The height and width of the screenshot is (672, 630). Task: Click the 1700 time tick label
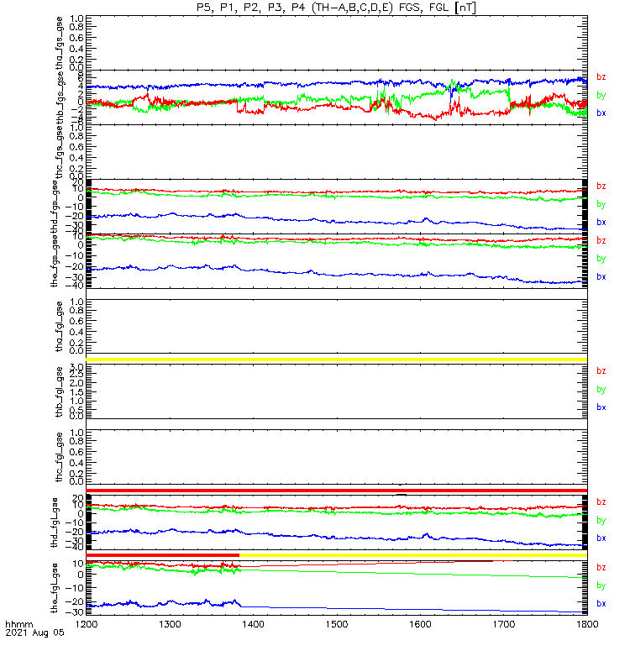[503, 624]
